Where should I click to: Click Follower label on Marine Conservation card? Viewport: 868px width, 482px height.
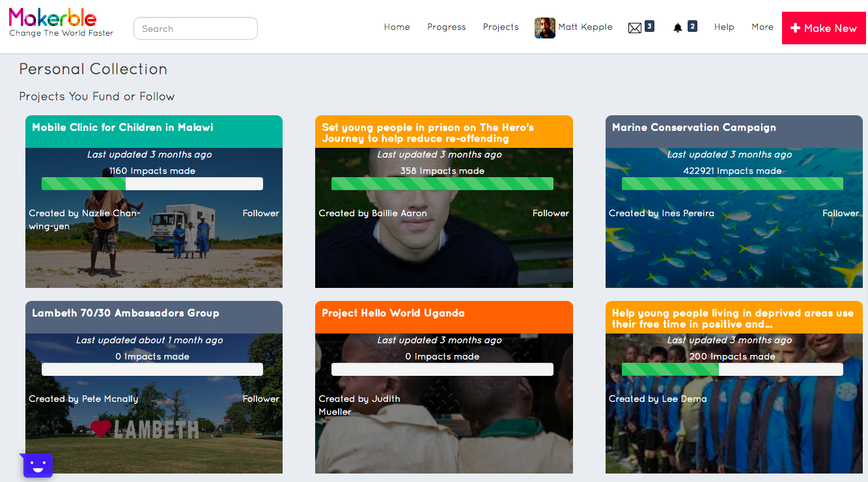pyautogui.click(x=841, y=213)
